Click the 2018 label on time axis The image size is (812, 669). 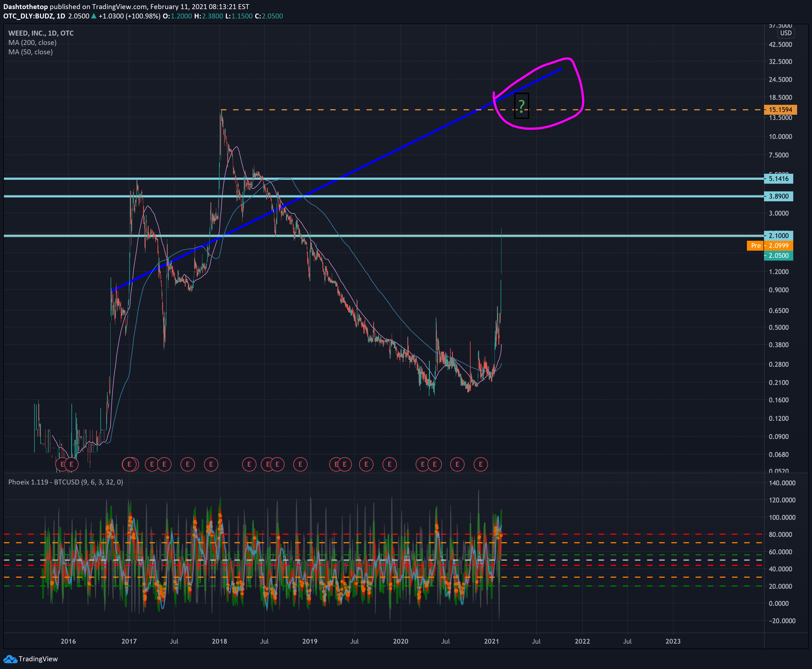pyautogui.click(x=219, y=641)
